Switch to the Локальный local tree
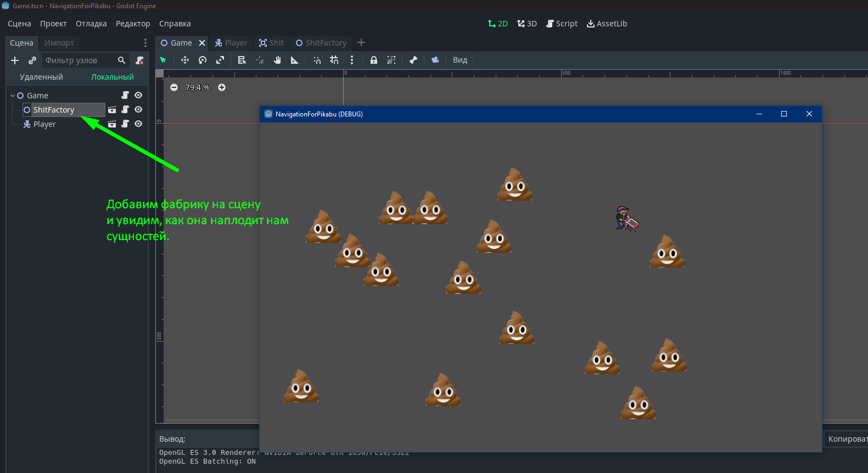The height and width of the screenshot is (473, 868). pyautogui.click(x=113, y=77)
